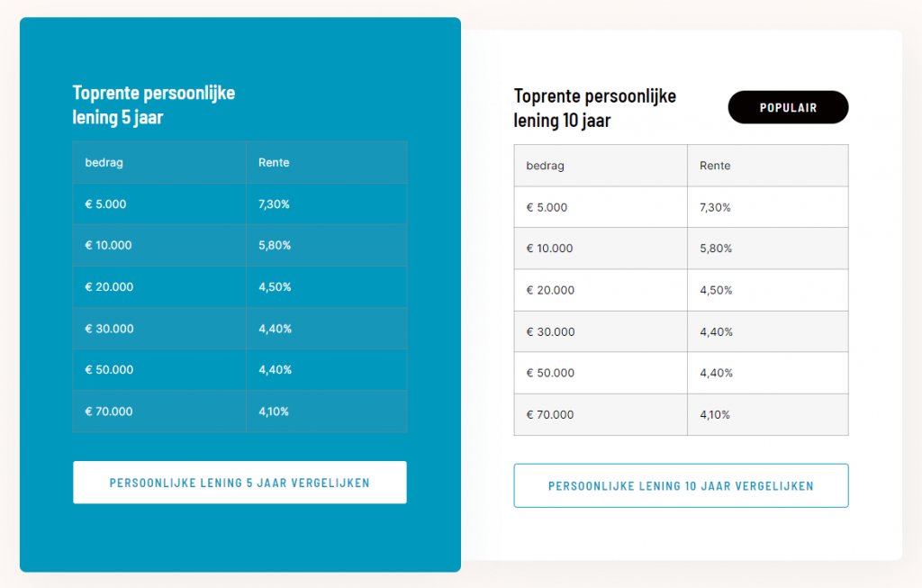Select the black POPULAIR badge
This screenshot has height=588, width=922.
click(x=788, y=107)
